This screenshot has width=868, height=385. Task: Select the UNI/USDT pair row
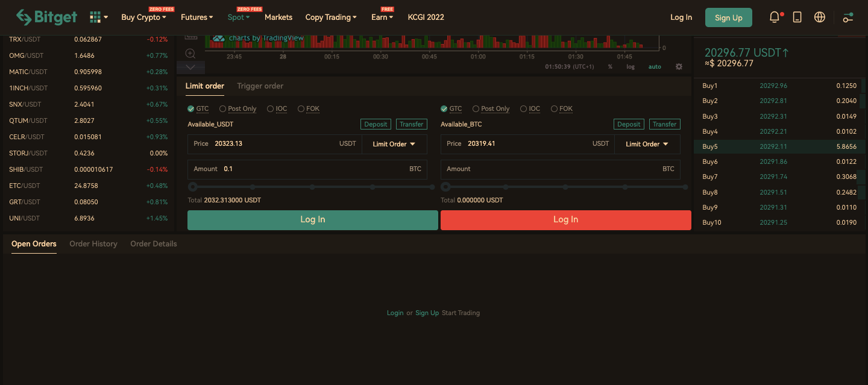[88, 218]
